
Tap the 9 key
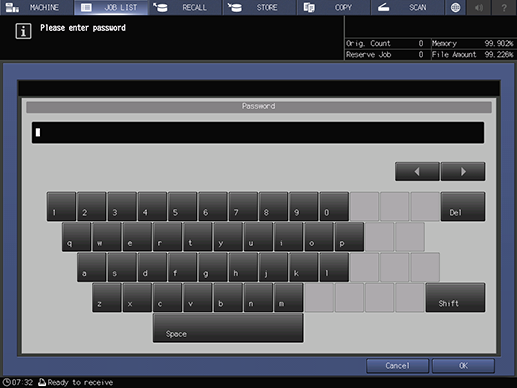point(304,206)
